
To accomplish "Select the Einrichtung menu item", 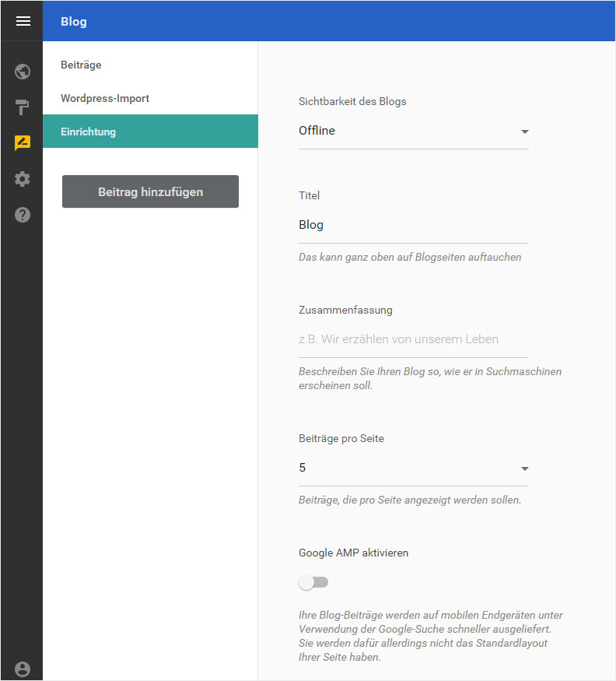I will coord(150,132).
